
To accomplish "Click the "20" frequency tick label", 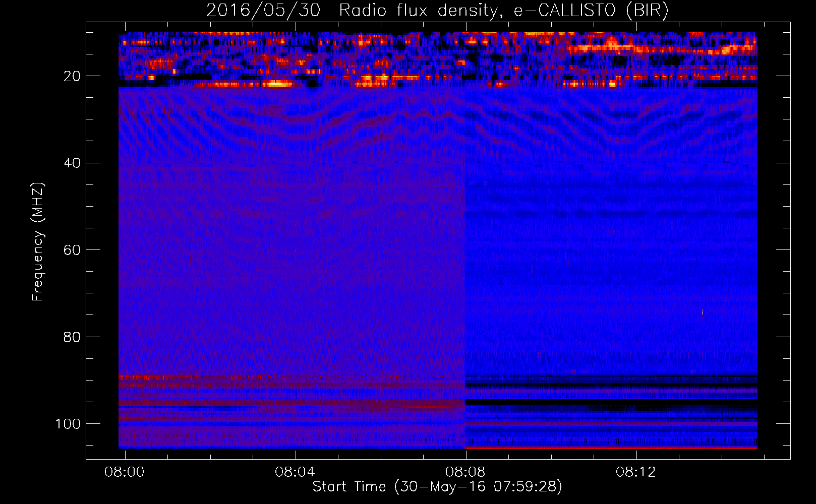I will point(72,76).
